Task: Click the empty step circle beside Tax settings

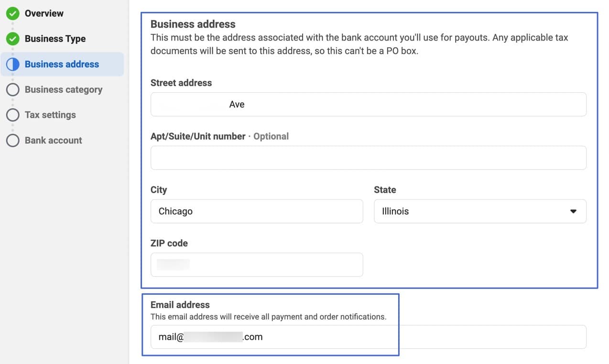Action: tap(13, 115)
